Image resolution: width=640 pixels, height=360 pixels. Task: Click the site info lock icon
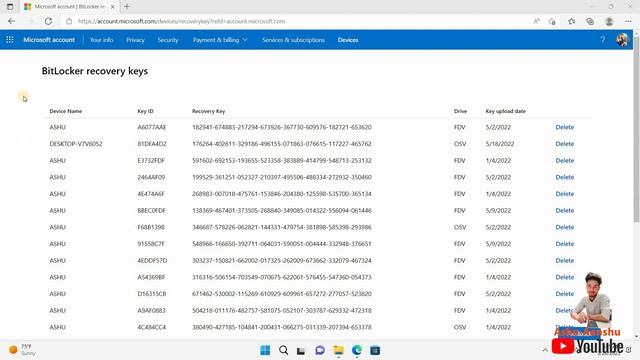pyautogui.click(x=69, y=21)
